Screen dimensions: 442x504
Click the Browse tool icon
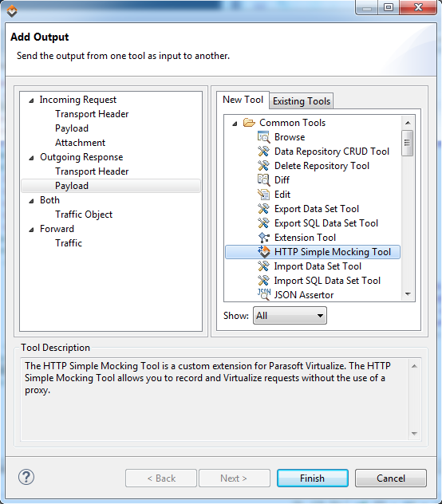coord(263,137)
